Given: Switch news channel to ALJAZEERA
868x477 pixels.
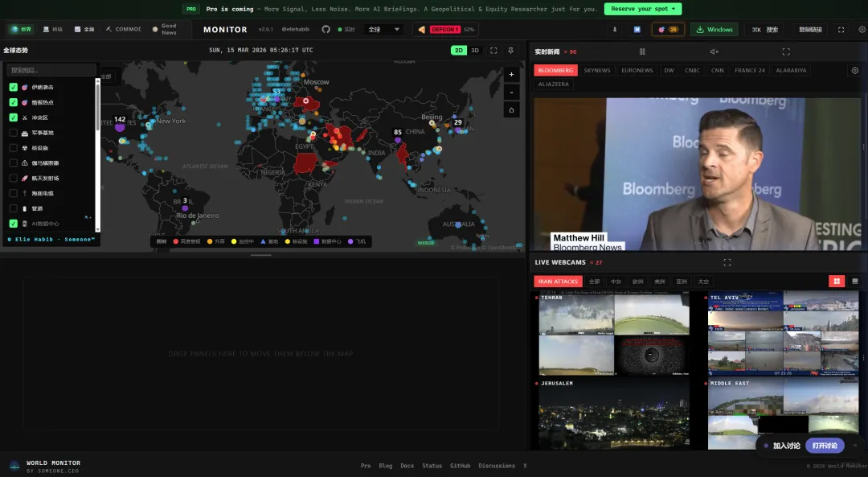Looking at the screenshot, I should (554, 84).
